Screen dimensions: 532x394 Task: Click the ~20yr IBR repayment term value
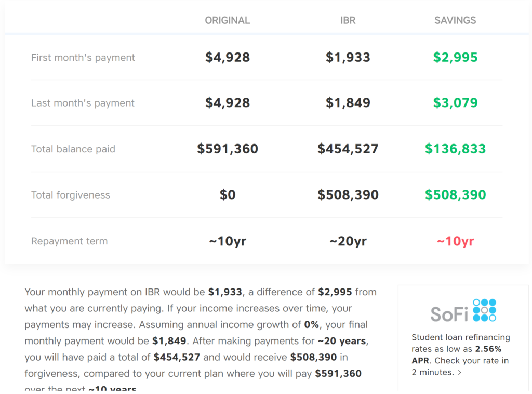(x=348, y=241)
